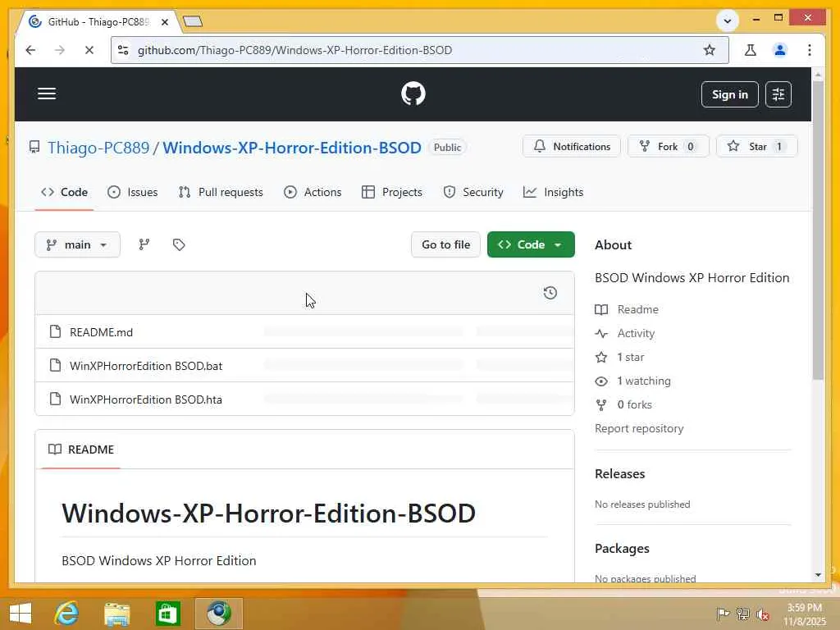Expand the green Code dropdown
This screenshot has height=630, width=840.
tap(531, 244)
